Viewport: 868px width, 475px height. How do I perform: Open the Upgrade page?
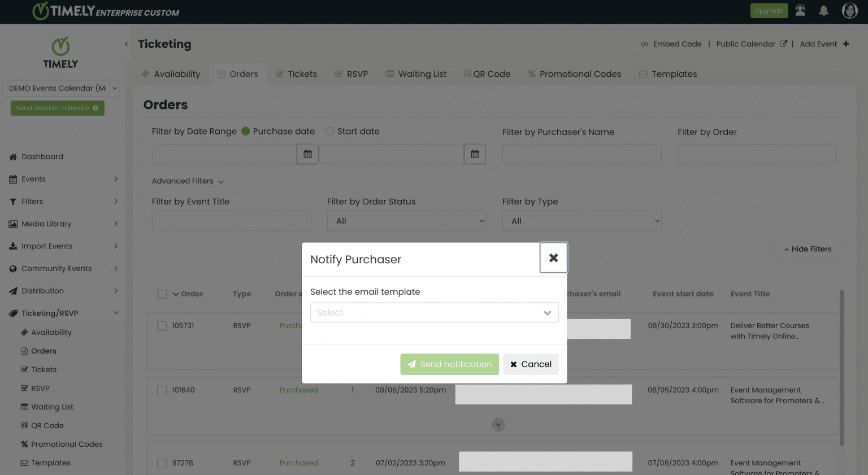click(x=769, y=10)
